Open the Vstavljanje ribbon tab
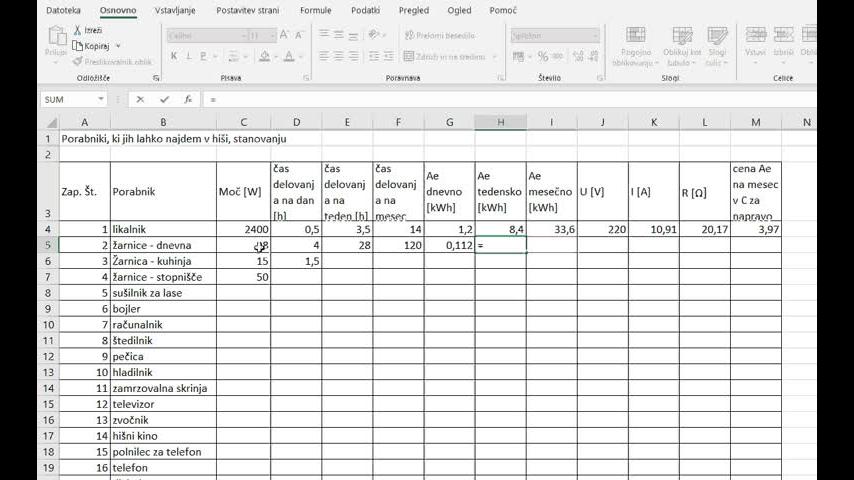Viewport: 854px width, 480px height. (x=175, y=10)
